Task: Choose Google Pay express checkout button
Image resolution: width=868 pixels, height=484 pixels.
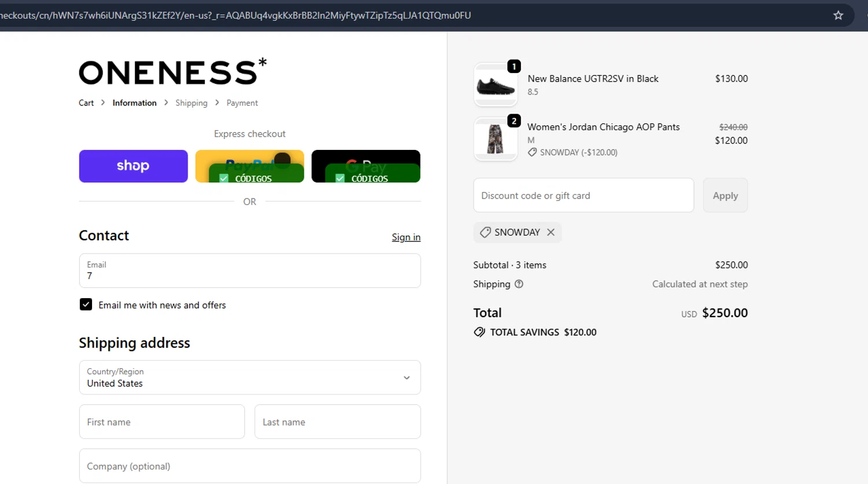Action: tap(366, 166)
